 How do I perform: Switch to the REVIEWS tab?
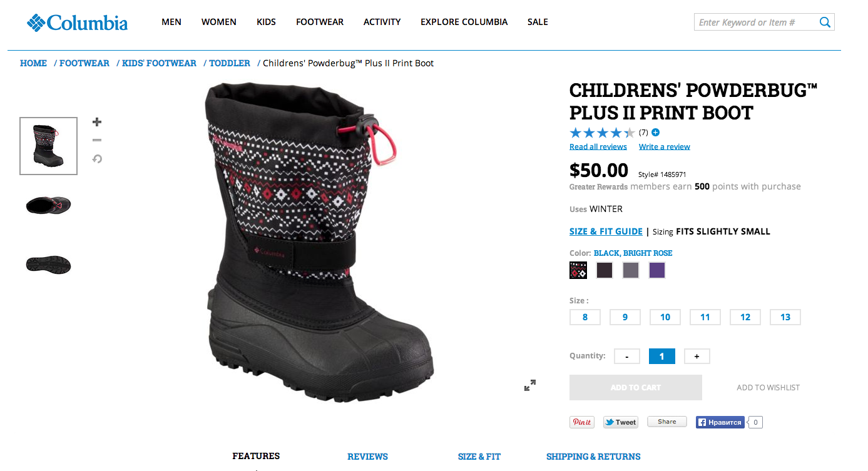pos(367,457)
